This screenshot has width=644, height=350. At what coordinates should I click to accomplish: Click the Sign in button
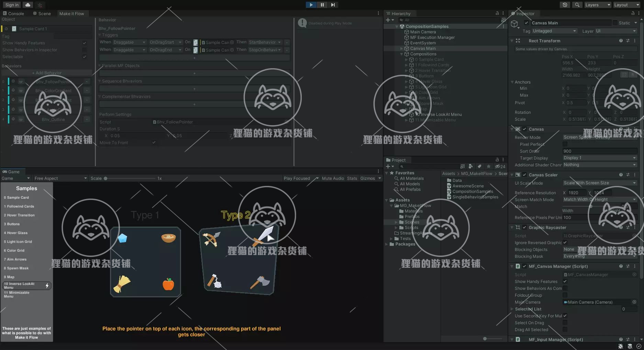[x=11, y=4]
